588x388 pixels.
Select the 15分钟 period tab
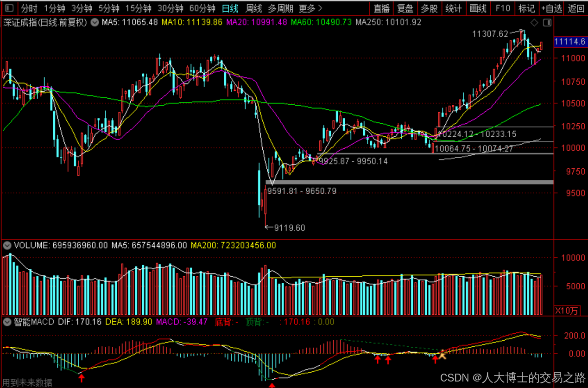click(x=139, y=8)
